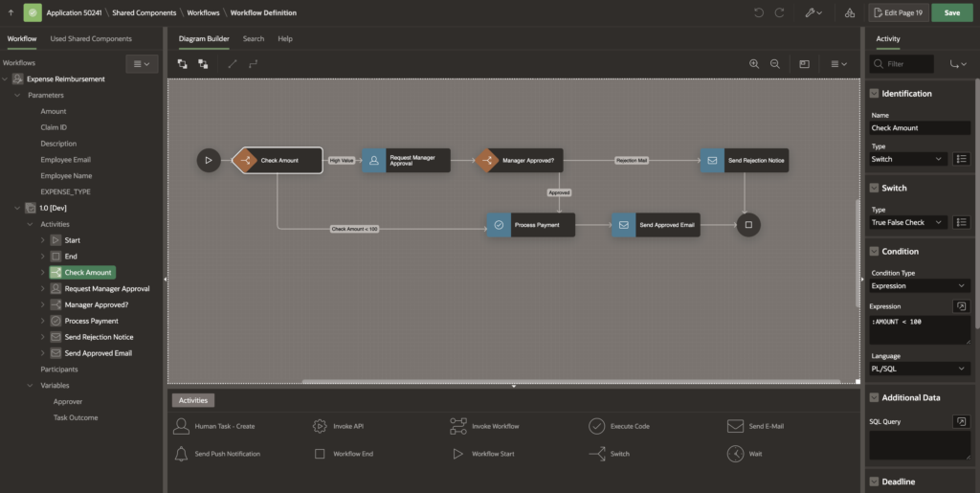Click the green Save button
980x493 pixels.
pos(951,13)
